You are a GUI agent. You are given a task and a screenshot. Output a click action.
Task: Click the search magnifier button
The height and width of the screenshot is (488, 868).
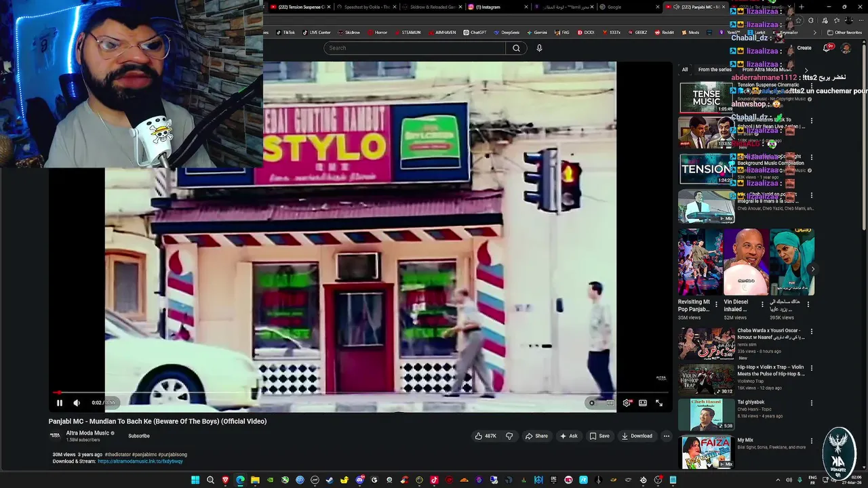point(516,48)
